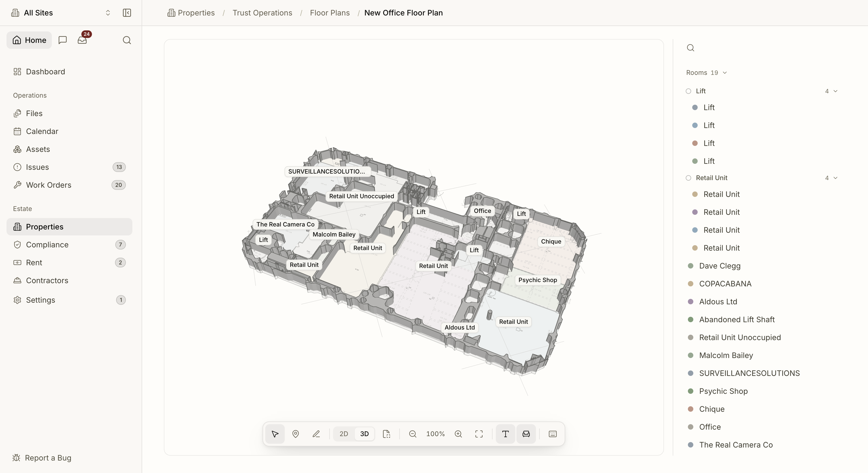Open Files section

[x=69, y=114]
